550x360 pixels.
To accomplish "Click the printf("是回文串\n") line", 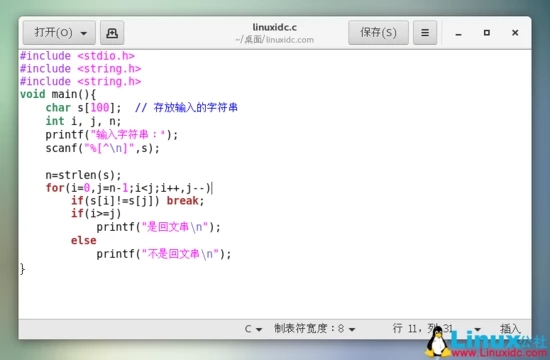I will coord(159,227).
